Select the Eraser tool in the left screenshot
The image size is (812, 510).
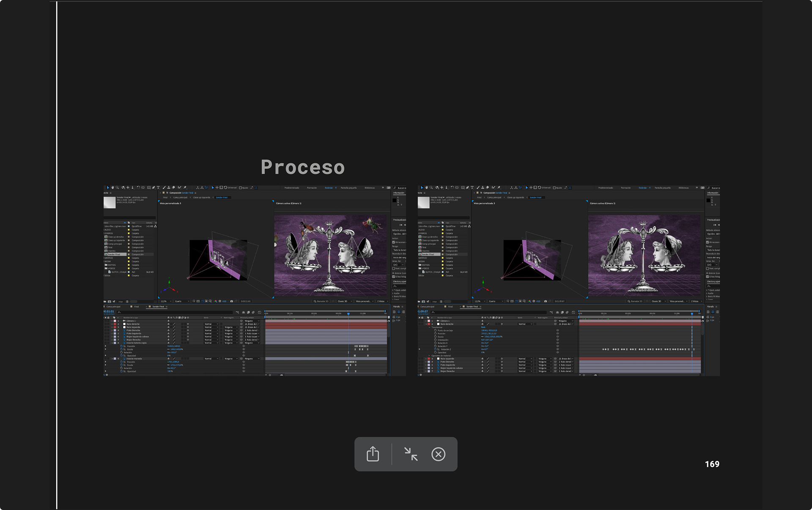[x=173, y=187]
